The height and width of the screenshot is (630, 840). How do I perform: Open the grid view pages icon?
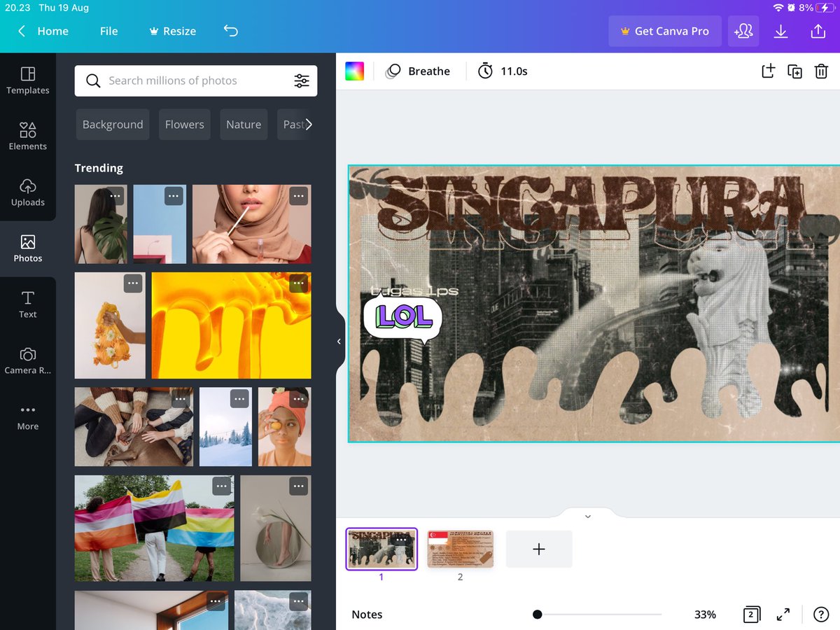pyautogui.click(x=751, y=615)
